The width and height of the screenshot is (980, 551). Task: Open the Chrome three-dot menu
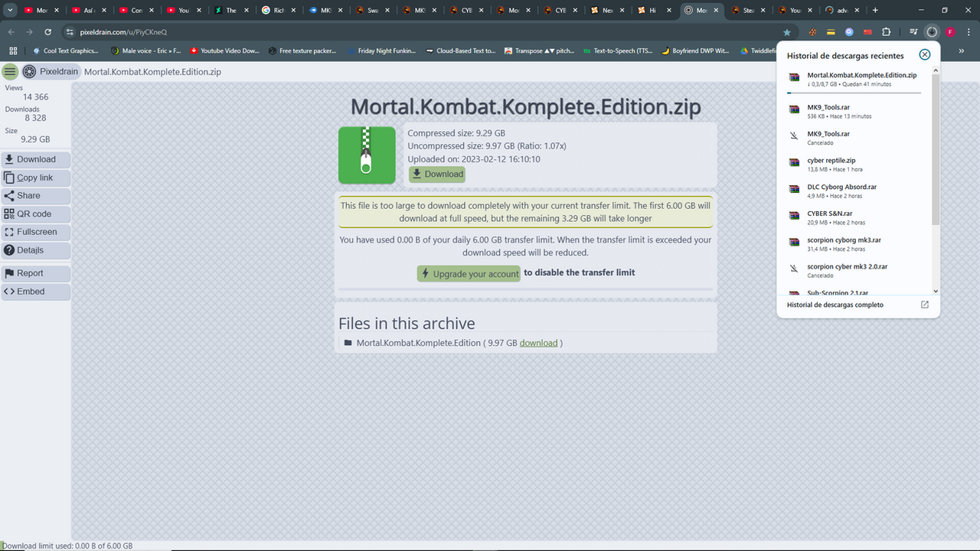969,32
